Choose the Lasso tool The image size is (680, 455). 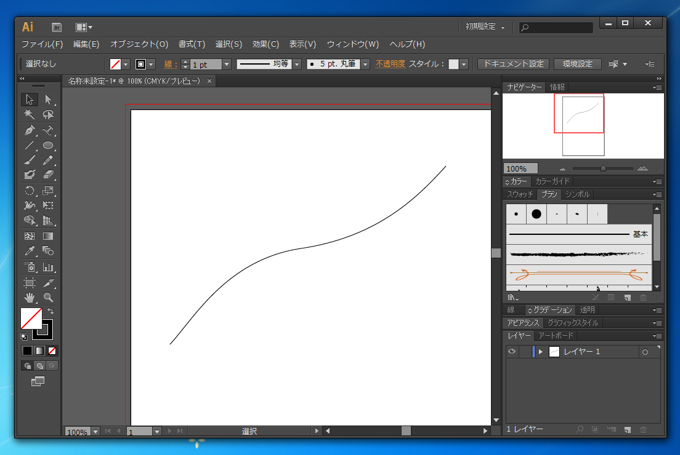coord(48,115)
